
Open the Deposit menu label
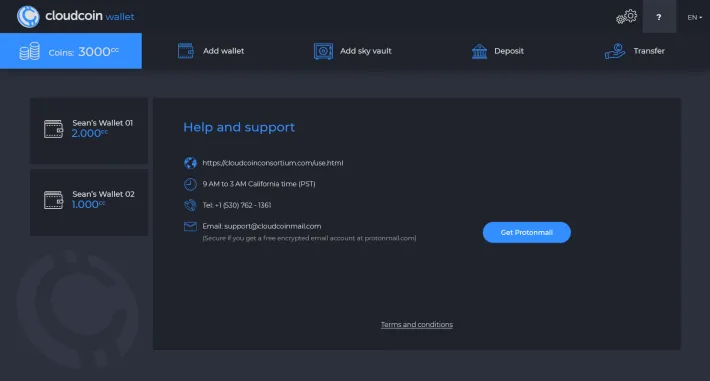tap(509, 51)
